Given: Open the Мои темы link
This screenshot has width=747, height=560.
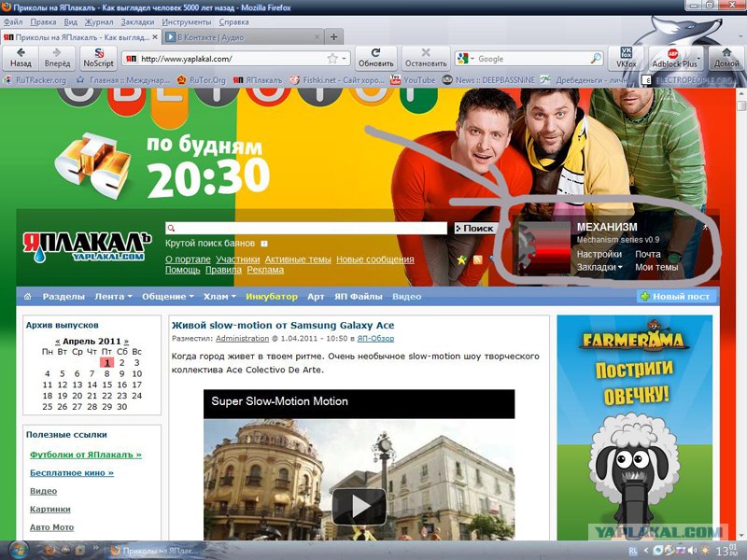Looking at the screenshot, I should [656, 267].
